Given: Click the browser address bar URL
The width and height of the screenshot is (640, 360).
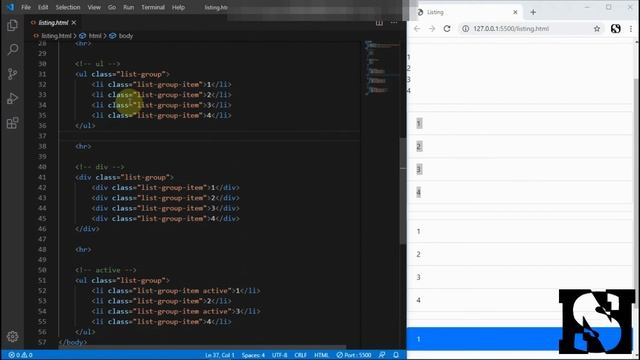Looking at the screenshot, I should pos(511,29).
